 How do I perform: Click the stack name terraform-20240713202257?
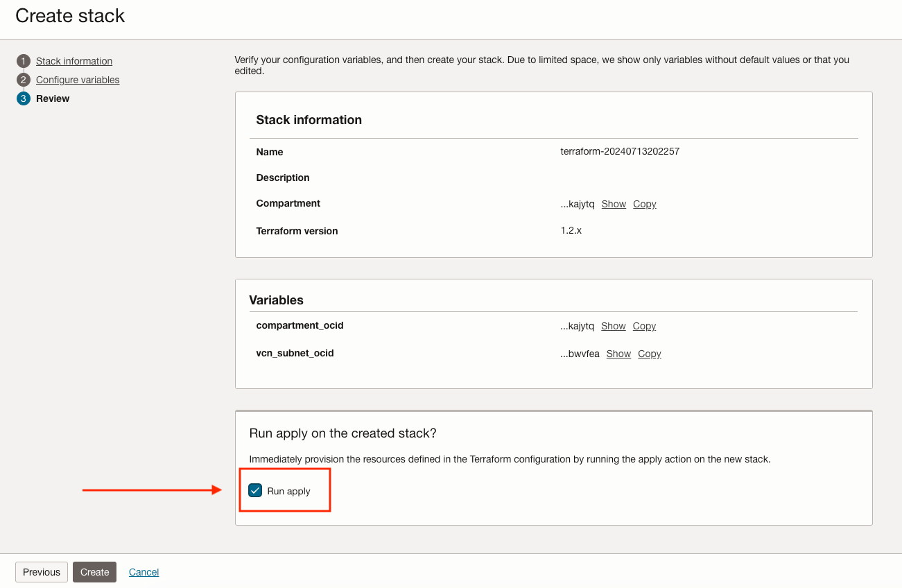coord(619,151)
